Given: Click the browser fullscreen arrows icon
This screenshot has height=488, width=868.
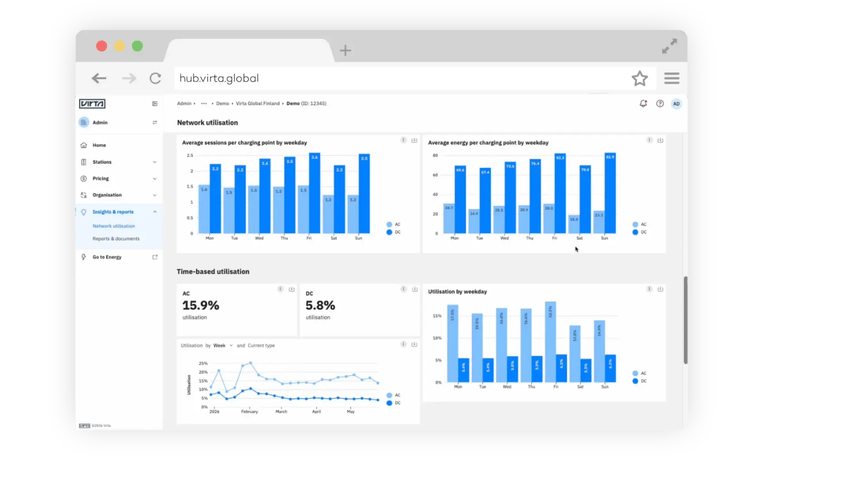Looking at the screenshot, I should click(670, 46).
